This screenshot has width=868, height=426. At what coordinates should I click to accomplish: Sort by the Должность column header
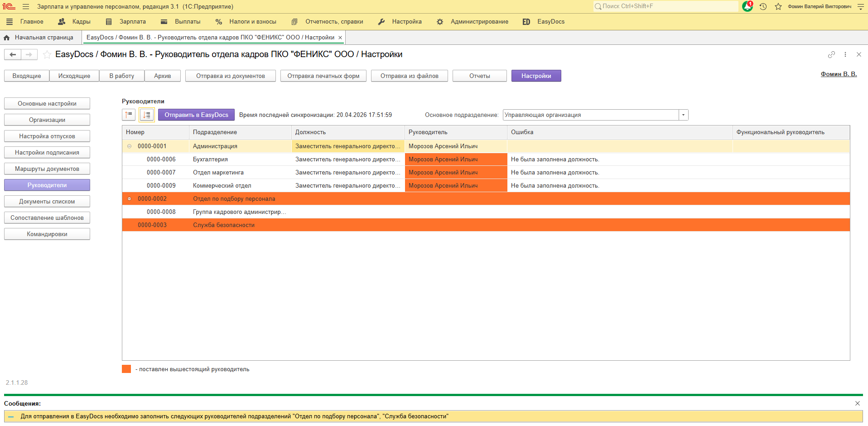point(348,132)
